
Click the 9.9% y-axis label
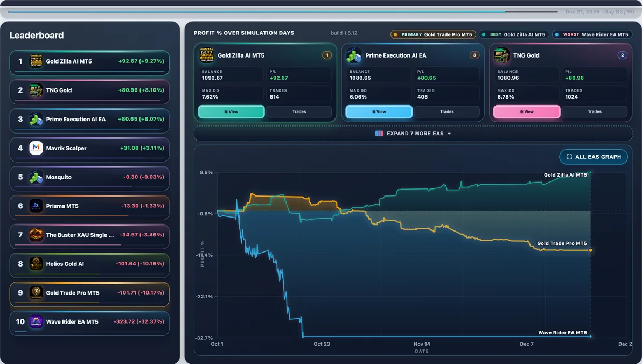click(x=206, y=172)
